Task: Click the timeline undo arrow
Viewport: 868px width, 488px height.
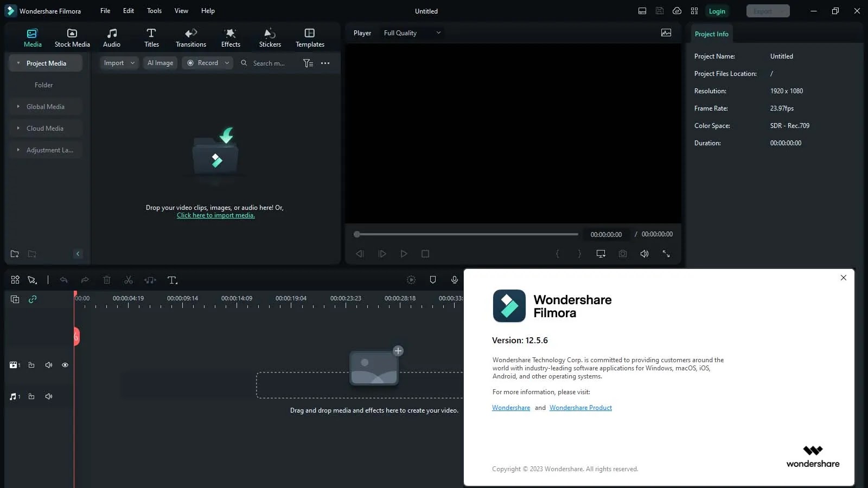Action: tap(63, 280)
